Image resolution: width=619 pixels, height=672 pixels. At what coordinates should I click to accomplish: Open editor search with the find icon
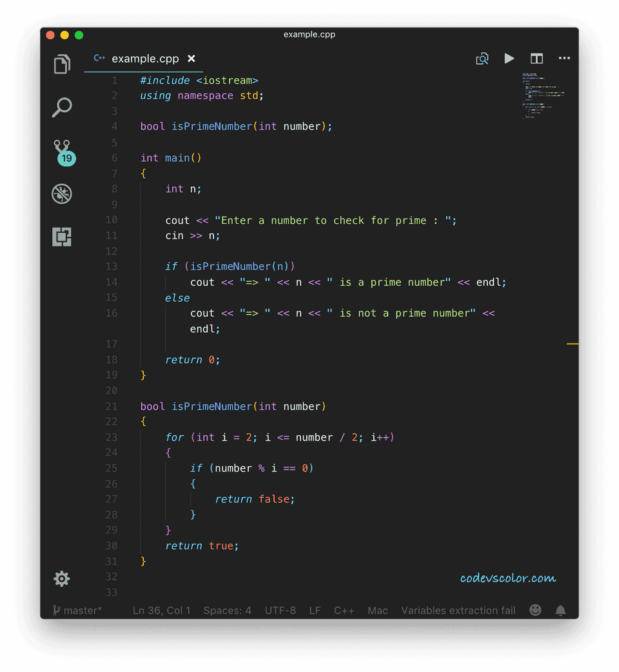[x=482, y=58]
